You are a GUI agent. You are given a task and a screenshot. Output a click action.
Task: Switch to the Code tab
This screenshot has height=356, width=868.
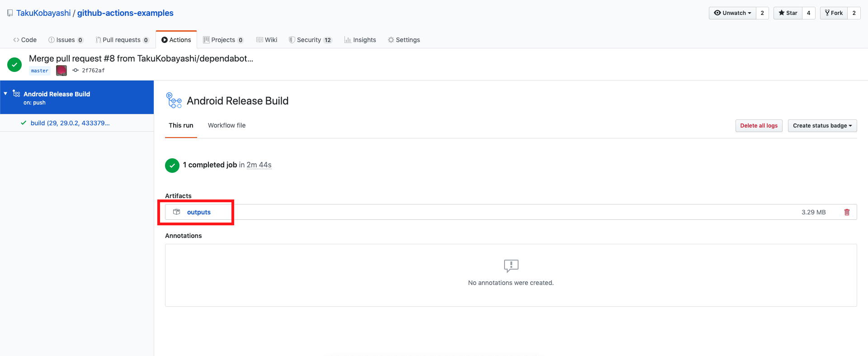(x=25, y=40)
